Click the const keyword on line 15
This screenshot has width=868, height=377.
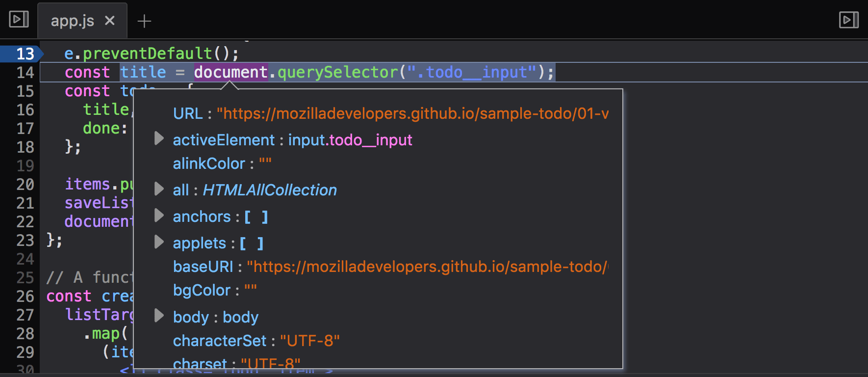[x=87, y=91]
